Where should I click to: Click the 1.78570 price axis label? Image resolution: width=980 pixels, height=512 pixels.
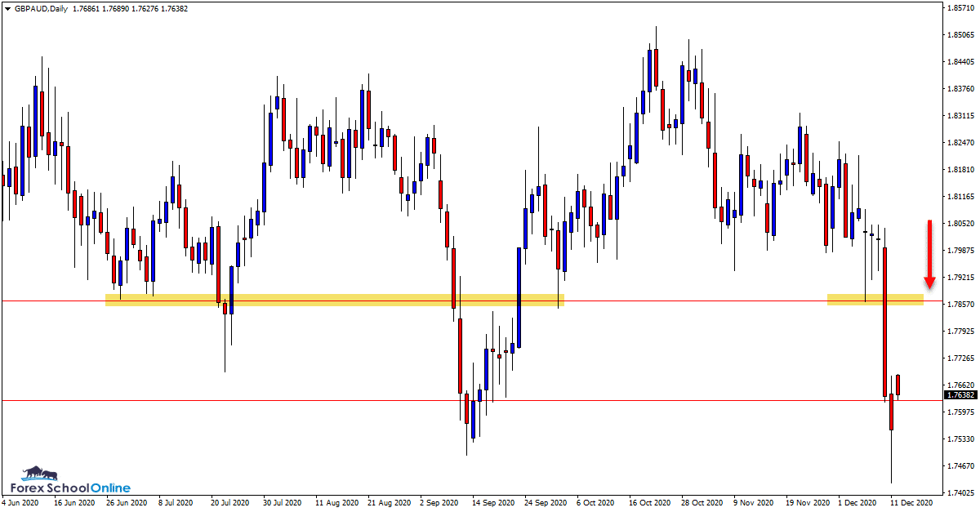click(x=961, y=305)
